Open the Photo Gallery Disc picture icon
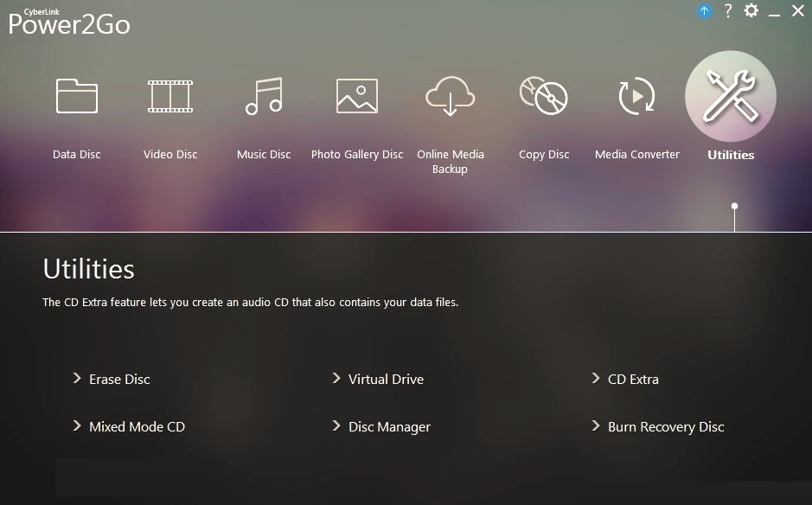Screen dimensions: 812x505 (357, 96)
